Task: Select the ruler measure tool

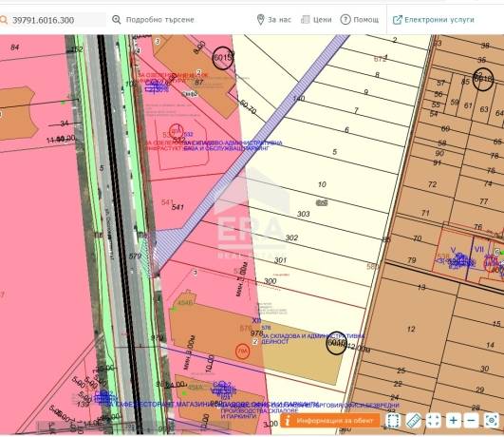Action: click(x=414, y=420)
